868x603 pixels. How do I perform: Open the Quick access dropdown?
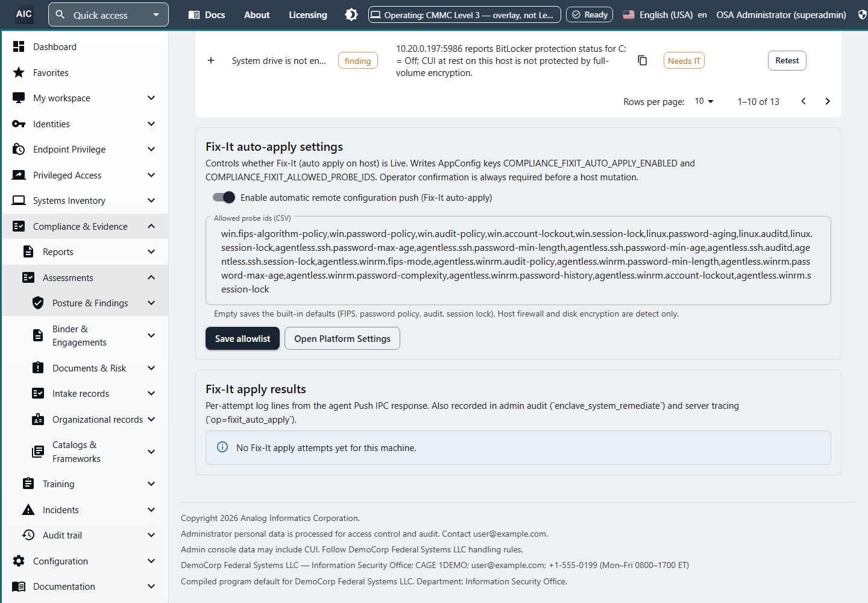(108, 14)
